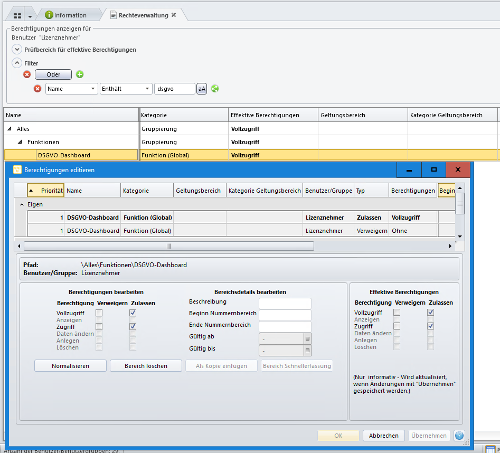This screenshot has width=500, height=453.
Task: Click effective Zulassen checkbox for Vollzugriff
Action: point(431,312)
